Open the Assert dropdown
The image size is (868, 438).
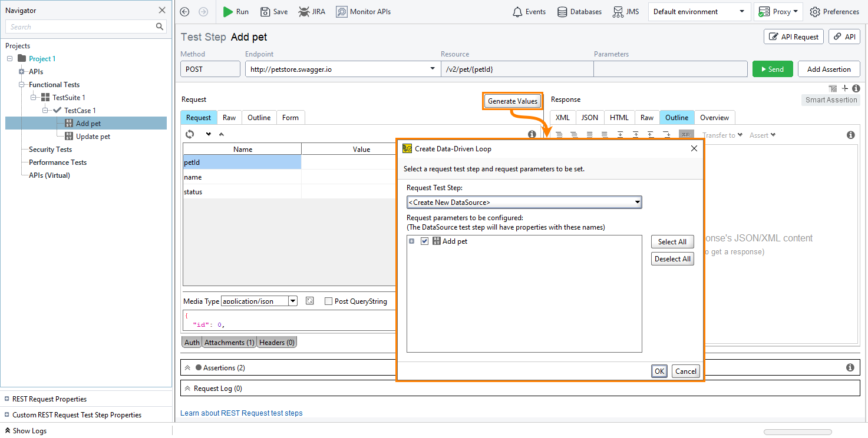pos(763,135)
